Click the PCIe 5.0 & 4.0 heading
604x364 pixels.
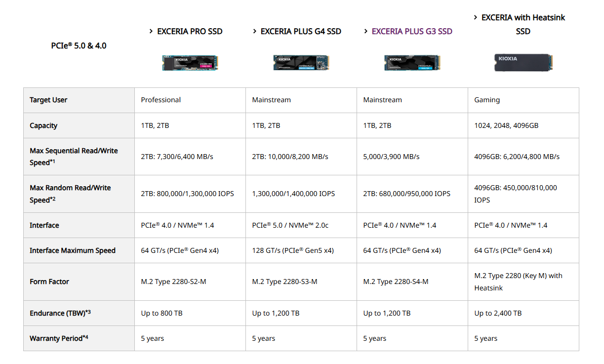79,45
